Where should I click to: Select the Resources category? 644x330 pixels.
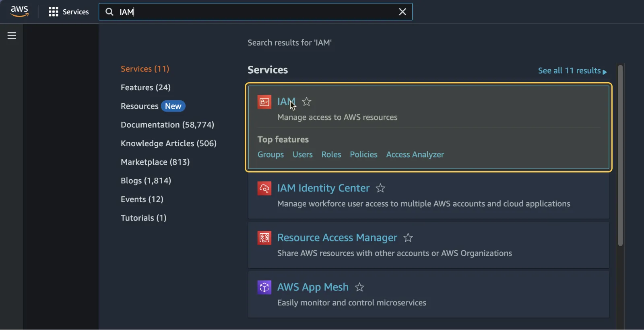[x=140, y=106]
